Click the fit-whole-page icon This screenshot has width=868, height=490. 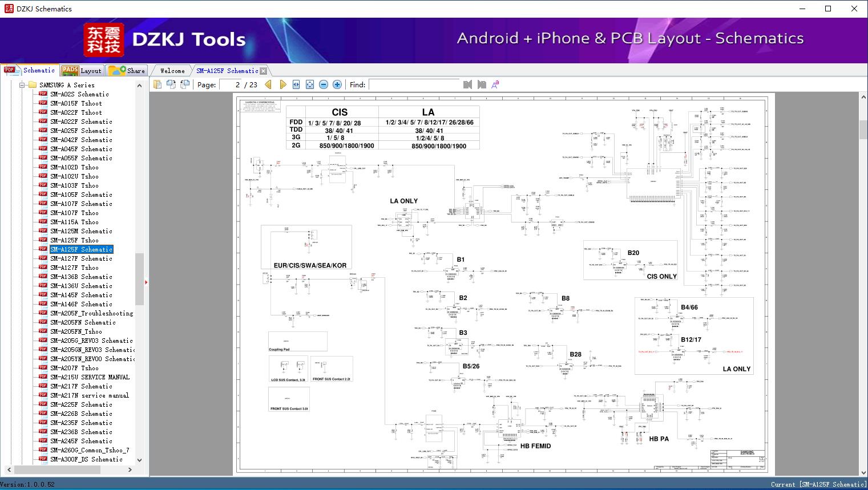coord(310,84)
